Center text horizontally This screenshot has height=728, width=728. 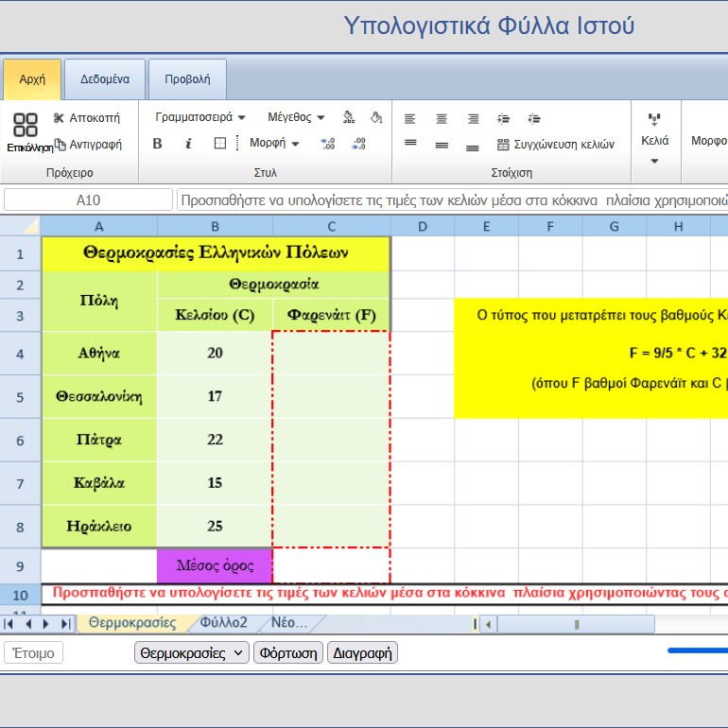[x=442, y=119]
